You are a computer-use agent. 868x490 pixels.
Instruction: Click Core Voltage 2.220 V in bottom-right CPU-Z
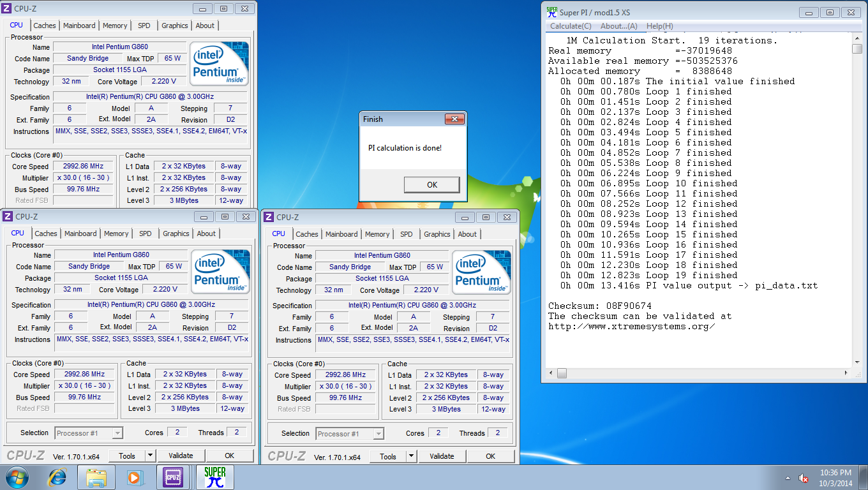click(427, 290)
